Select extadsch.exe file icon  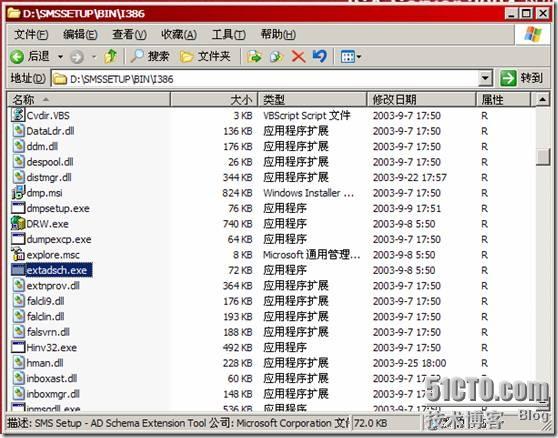tap(18, 270)
